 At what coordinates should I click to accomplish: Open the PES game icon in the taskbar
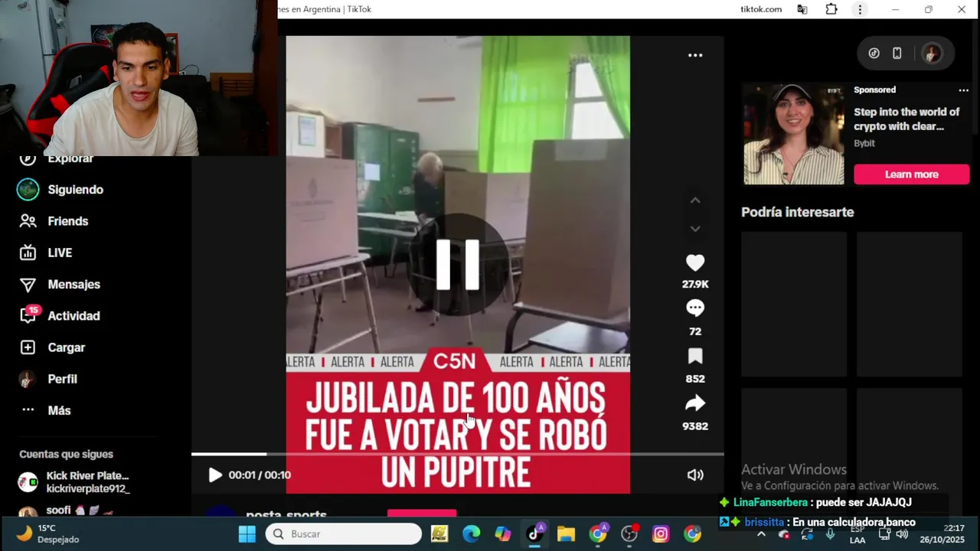click(439, 534)
